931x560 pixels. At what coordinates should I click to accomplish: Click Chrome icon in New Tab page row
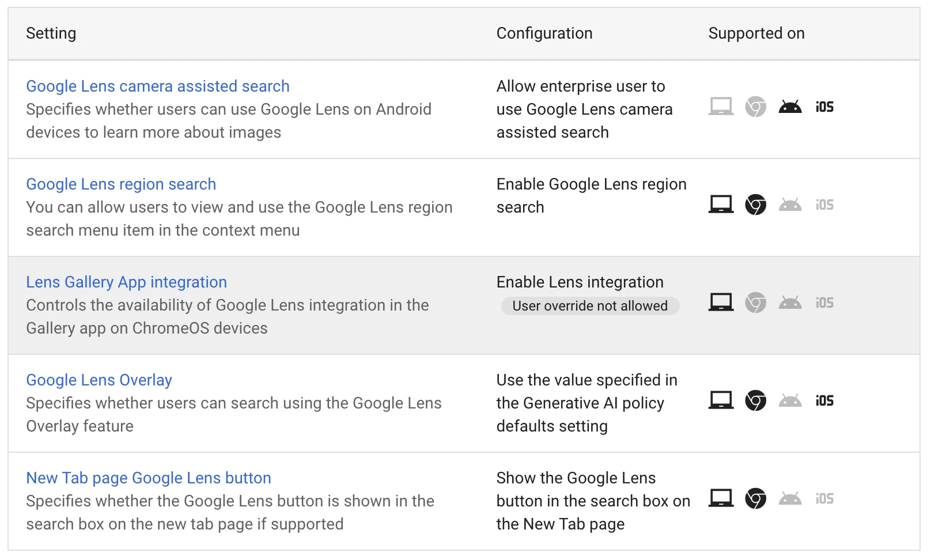click(x=755, y=498)
